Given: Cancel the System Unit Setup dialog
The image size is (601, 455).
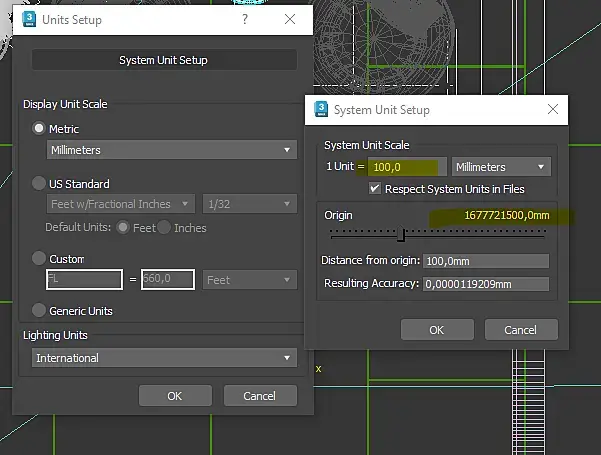Looking at the screenshot, I should (521, 330).
